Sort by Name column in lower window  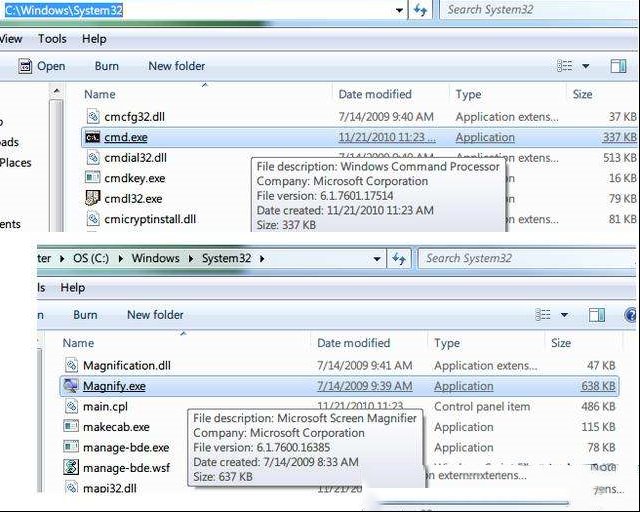(x=78, y=343)
